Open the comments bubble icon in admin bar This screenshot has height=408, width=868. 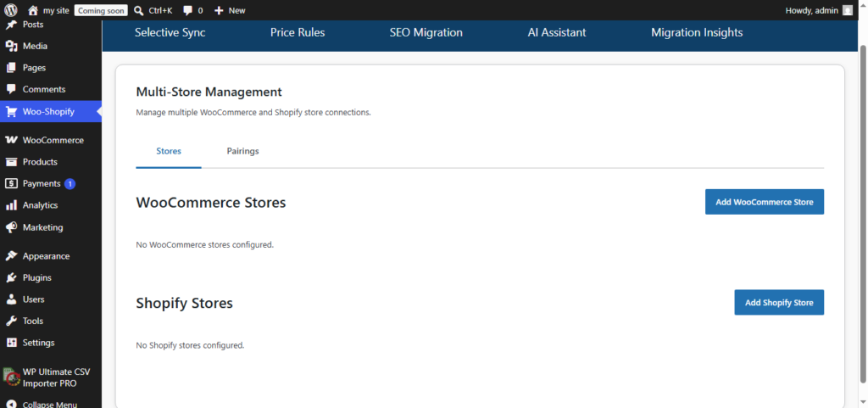click(x=188, y=10)
